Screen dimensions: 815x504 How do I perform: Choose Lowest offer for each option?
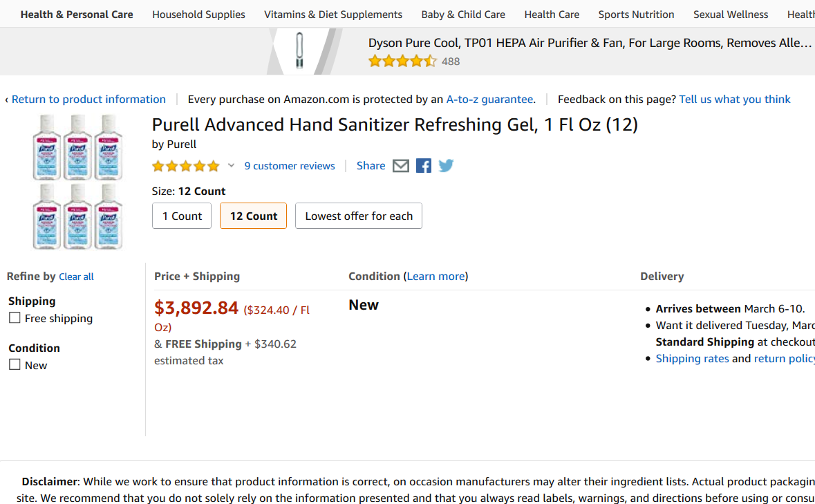coord(359,216)
